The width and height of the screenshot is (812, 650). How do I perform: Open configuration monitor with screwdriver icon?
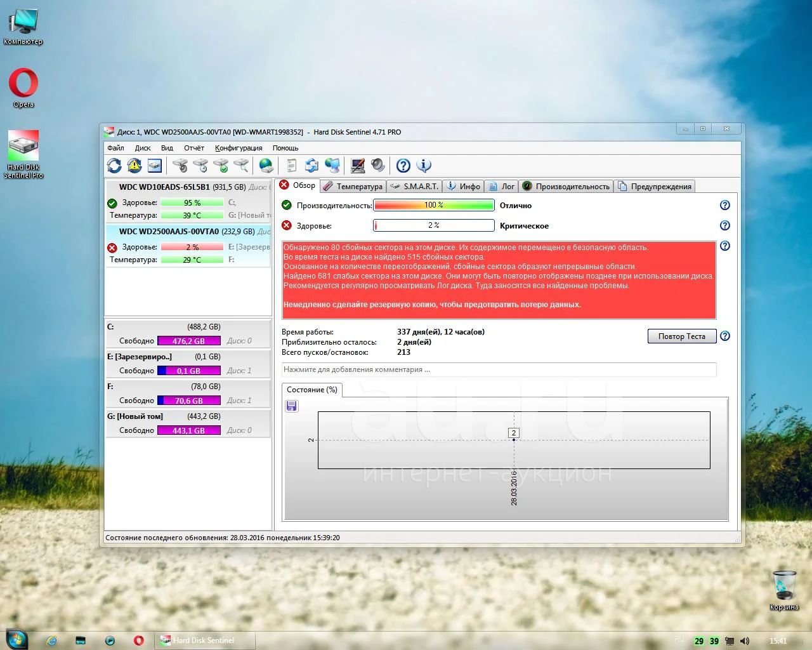(x=358, y=166)
